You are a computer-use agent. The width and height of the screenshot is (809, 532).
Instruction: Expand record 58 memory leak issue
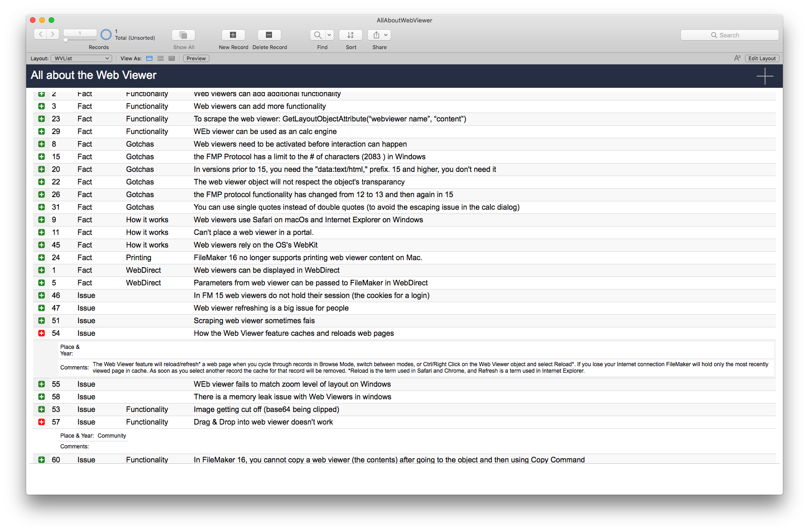(42, 397)
